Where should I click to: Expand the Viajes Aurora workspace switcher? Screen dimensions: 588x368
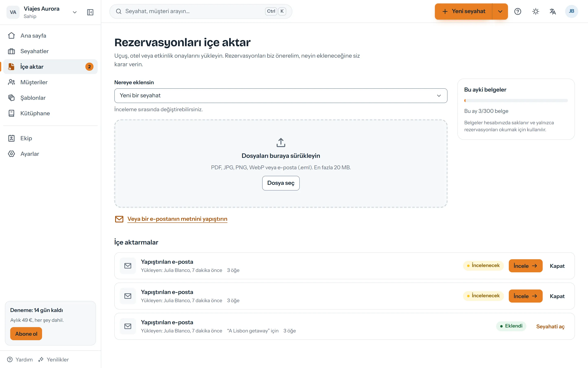(75, 12)
